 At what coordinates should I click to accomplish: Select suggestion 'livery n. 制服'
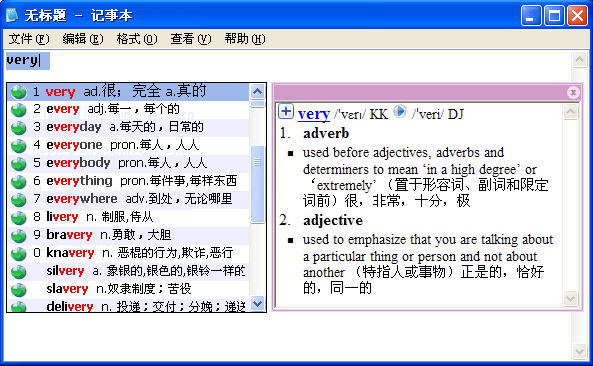(128, 218)
